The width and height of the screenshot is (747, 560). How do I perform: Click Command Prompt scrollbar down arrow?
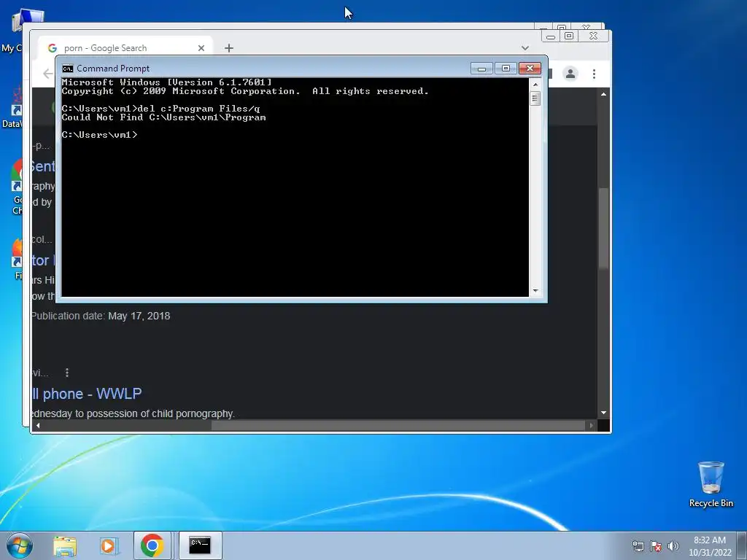(535, 290)
